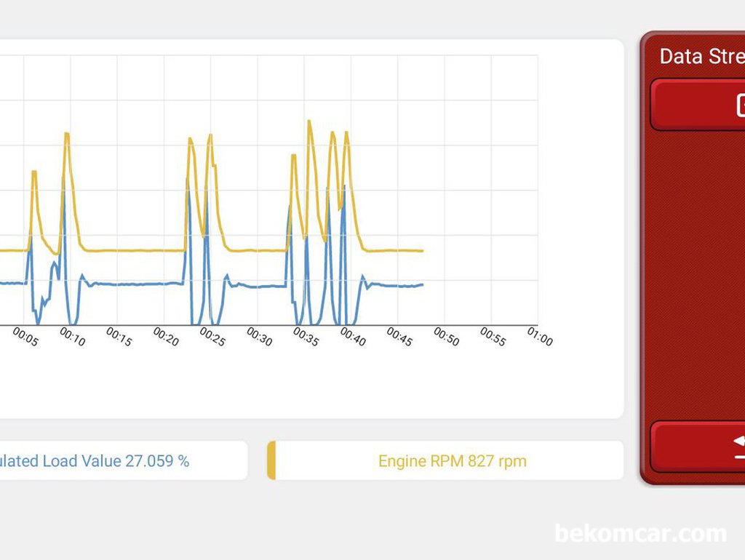The width and height of the screenshot is (745, 560).
Task: Click the 00:15 time axis label
Action: (119, 336)
